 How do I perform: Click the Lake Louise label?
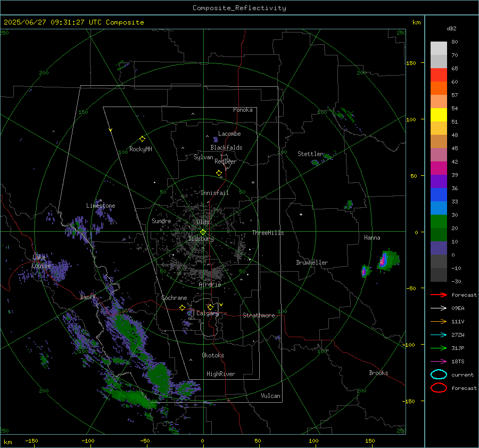(x=41, y=262)
